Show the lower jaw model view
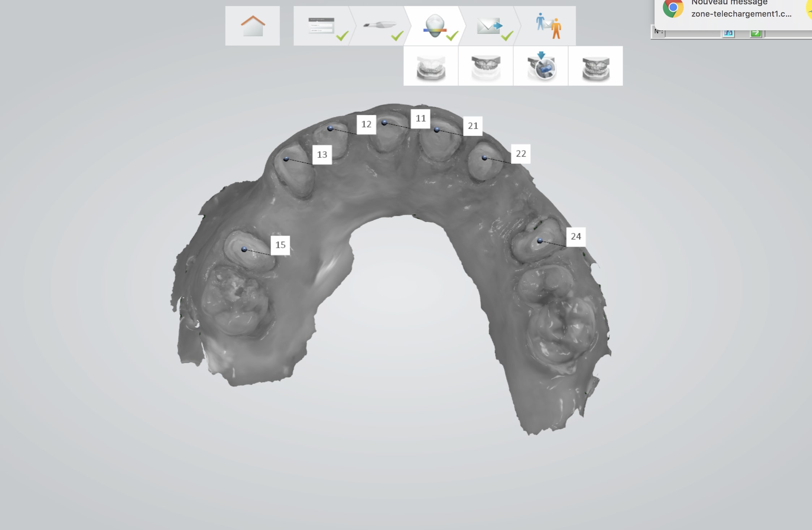The height and width of the screenshot is (530, 812). [431, 67]
